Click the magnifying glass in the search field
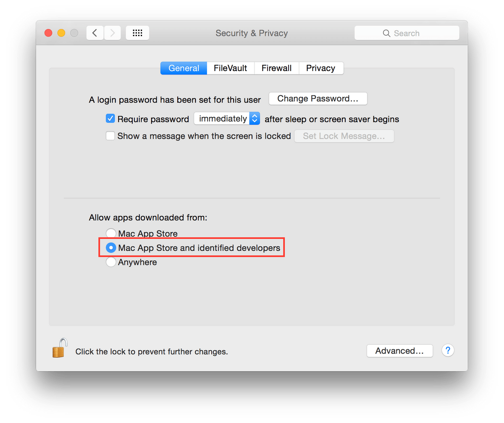Viewport: 504px width, 423px height. tap(386, 33)
